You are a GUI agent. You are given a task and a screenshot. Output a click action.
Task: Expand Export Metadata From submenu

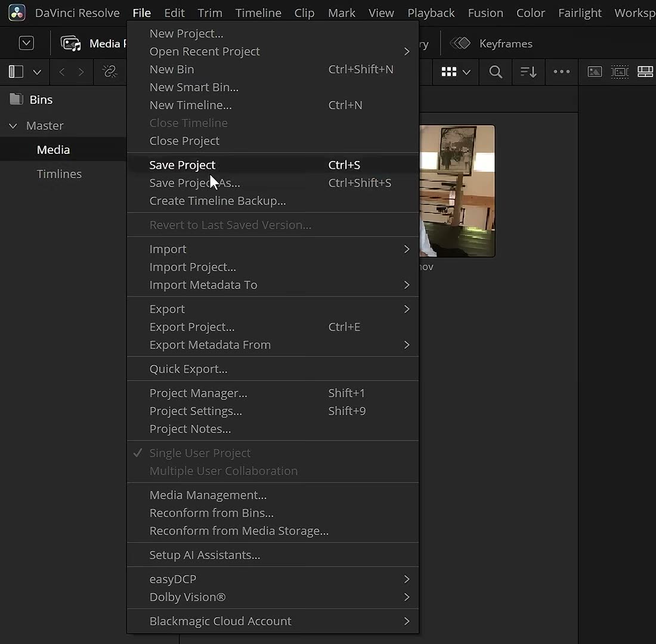(407, 345)
